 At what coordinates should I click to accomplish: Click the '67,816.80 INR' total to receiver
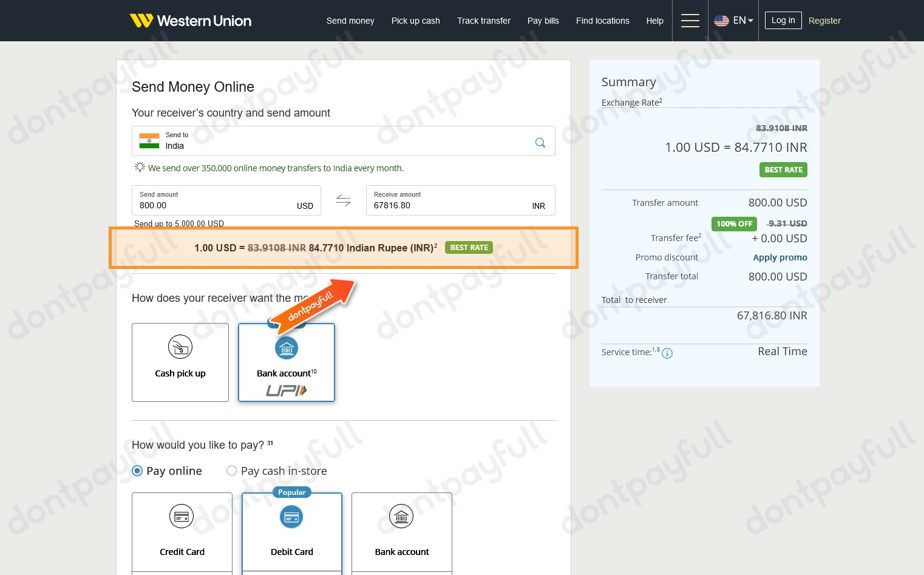tap(772, 316)
